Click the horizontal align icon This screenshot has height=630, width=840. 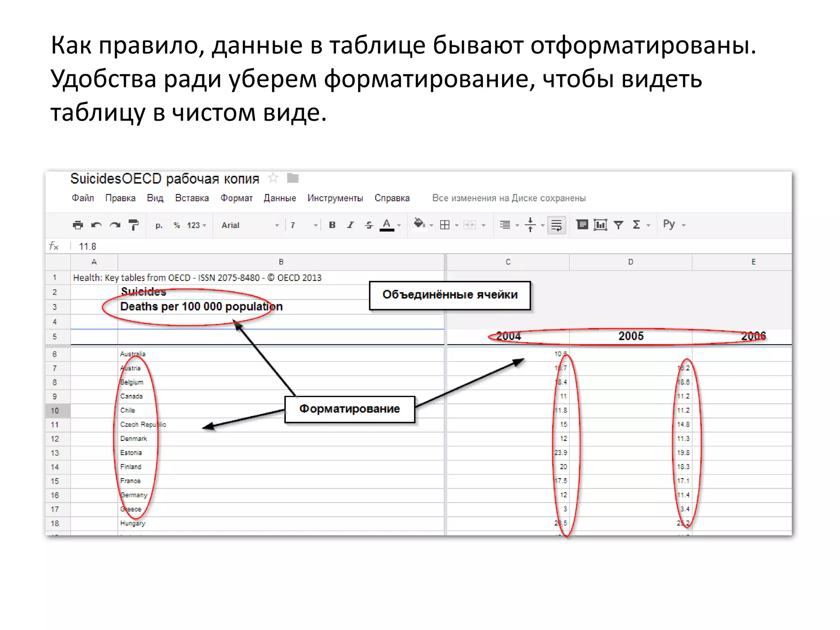pos(505,225)
